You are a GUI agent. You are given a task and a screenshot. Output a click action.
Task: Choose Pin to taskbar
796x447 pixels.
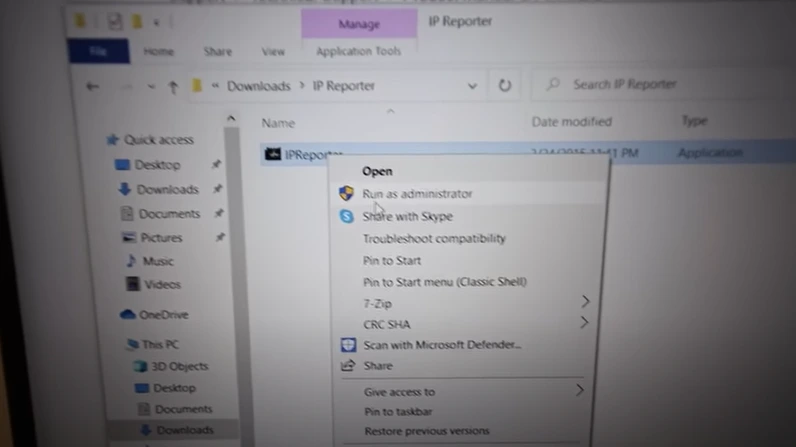(398, 411)
